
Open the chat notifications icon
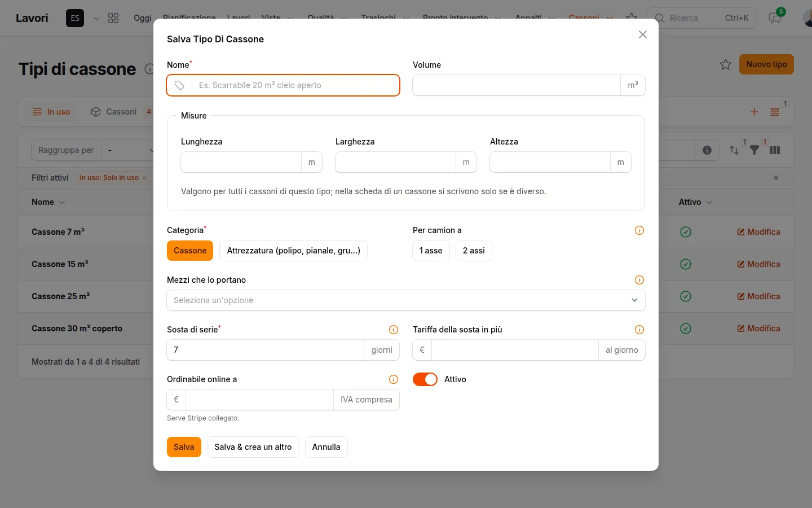[x=775, y=18]
